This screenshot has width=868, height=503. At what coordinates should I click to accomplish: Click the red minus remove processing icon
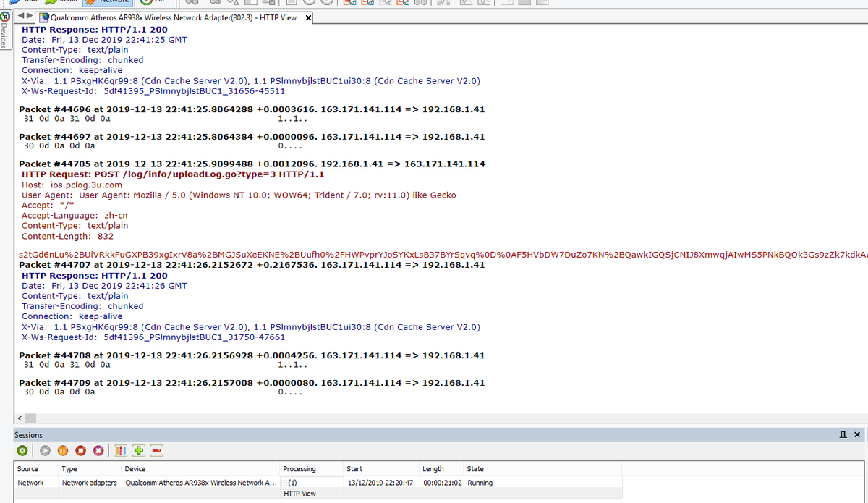156,450
